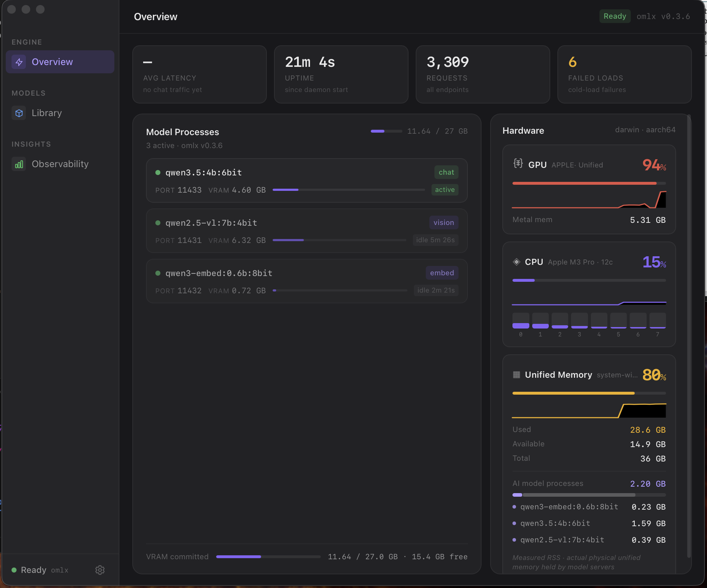Click the Library cube icon
This screenshot has width=707, height=588.
pyautogui.click(x=19, y=113)
